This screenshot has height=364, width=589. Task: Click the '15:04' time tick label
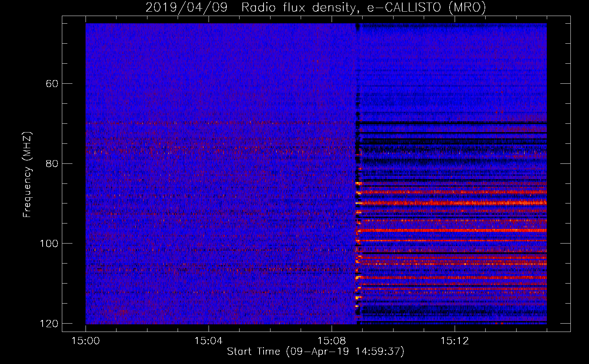click(209, 341)
